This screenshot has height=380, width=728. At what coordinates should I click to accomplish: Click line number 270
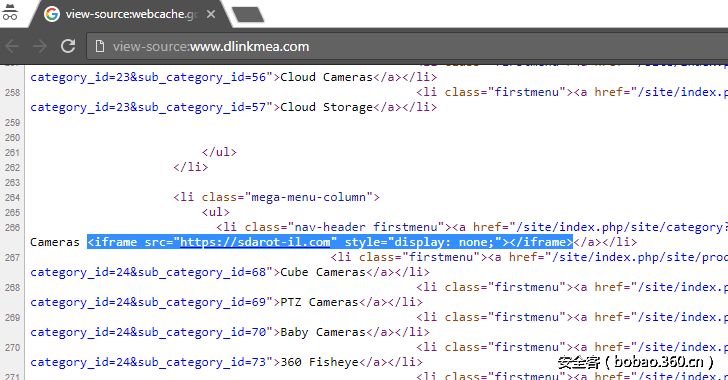point(13,348)
